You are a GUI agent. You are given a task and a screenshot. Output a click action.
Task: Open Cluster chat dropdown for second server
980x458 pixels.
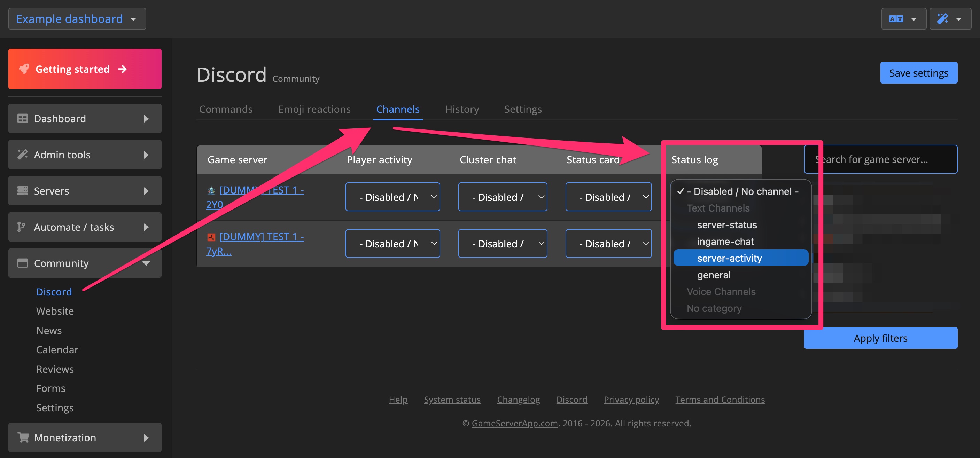point(502,244)
